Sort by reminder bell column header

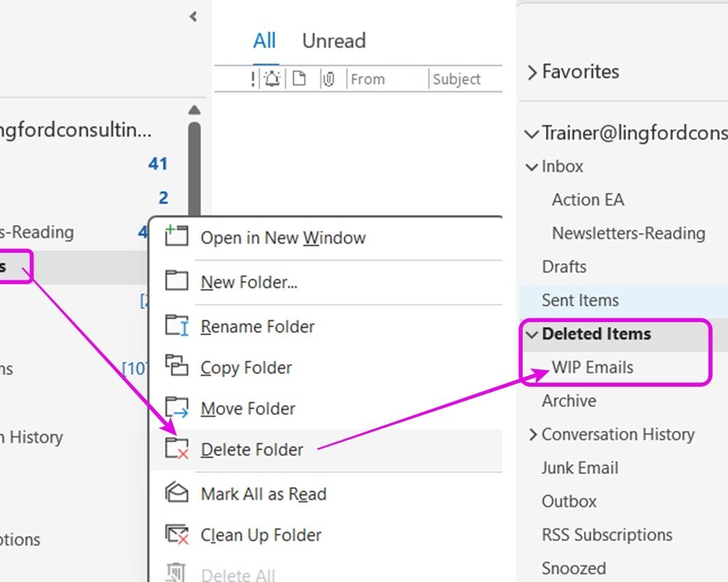pyautogui.click(x=272, y=79)
